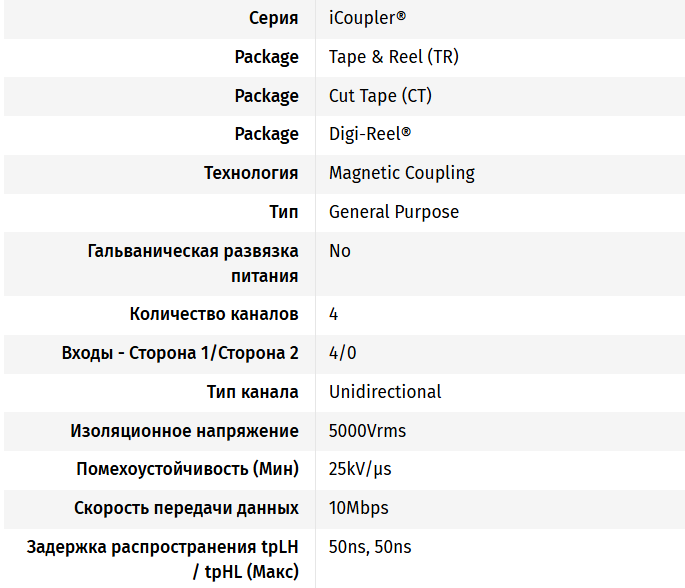This screenshot has width=685, height=588.
Task: Click the Тип канала label
Action: click(x=252, y=392)
